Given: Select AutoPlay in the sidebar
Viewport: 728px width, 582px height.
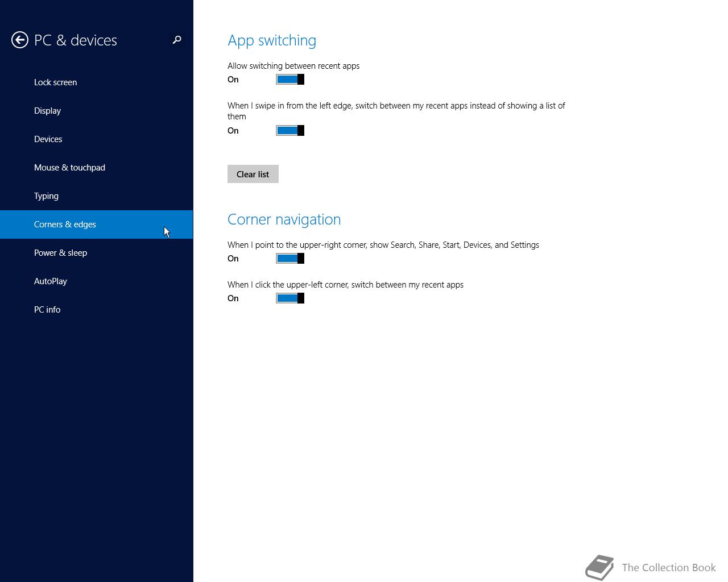Looking at the screenshot, I should tap(97, 281).
